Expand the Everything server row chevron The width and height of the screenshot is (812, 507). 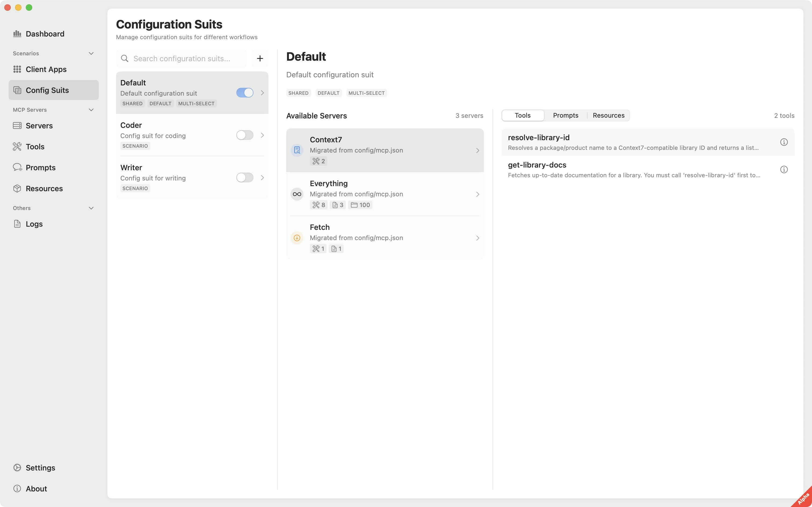pos(477,194)
